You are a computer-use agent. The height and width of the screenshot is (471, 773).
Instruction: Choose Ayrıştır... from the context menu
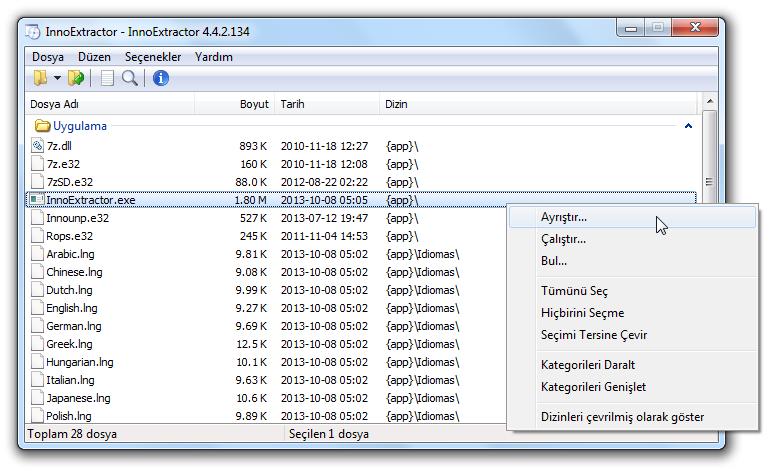pos(564,216)
